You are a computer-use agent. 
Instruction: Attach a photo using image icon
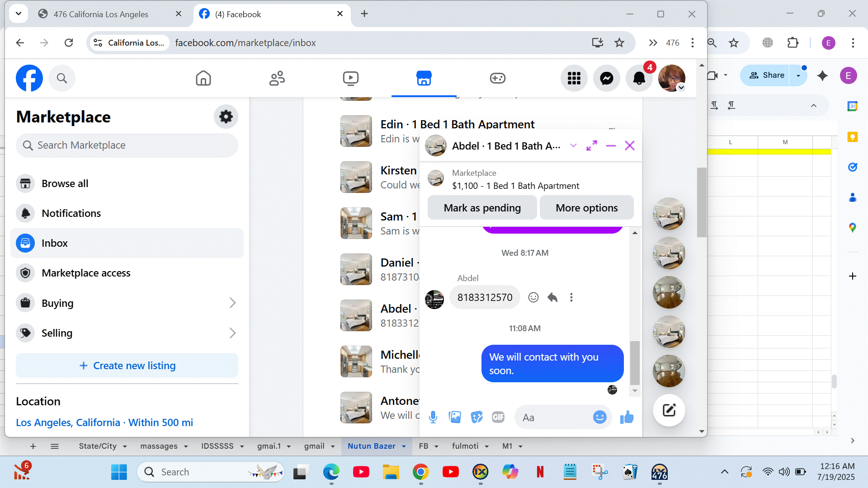coord(454,417)
